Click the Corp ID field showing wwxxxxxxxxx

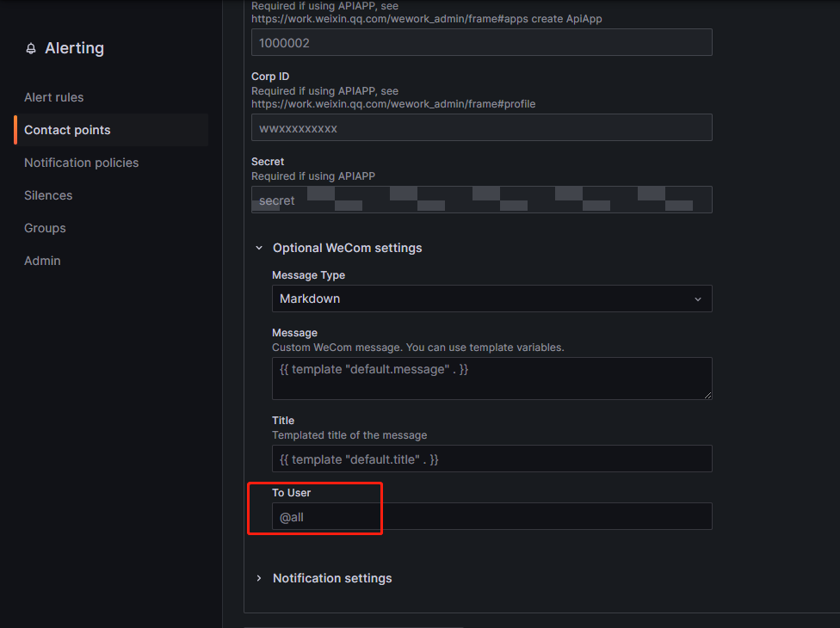(481, 126)
